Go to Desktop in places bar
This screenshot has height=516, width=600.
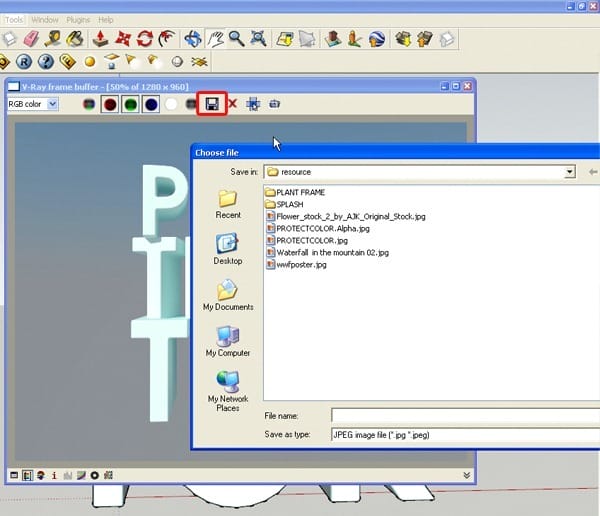click(228, 249)
